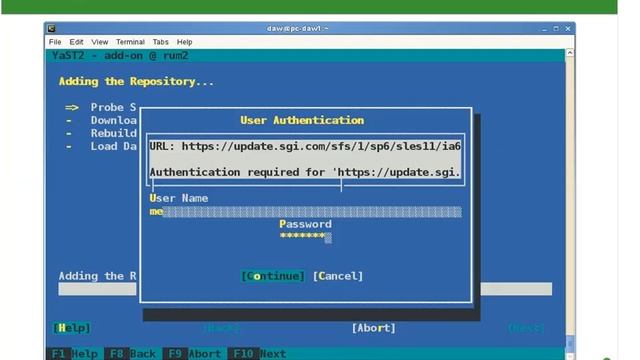Click the 'Authentication required for' message text
Screen dimensions: 640x360
(305, 172)
